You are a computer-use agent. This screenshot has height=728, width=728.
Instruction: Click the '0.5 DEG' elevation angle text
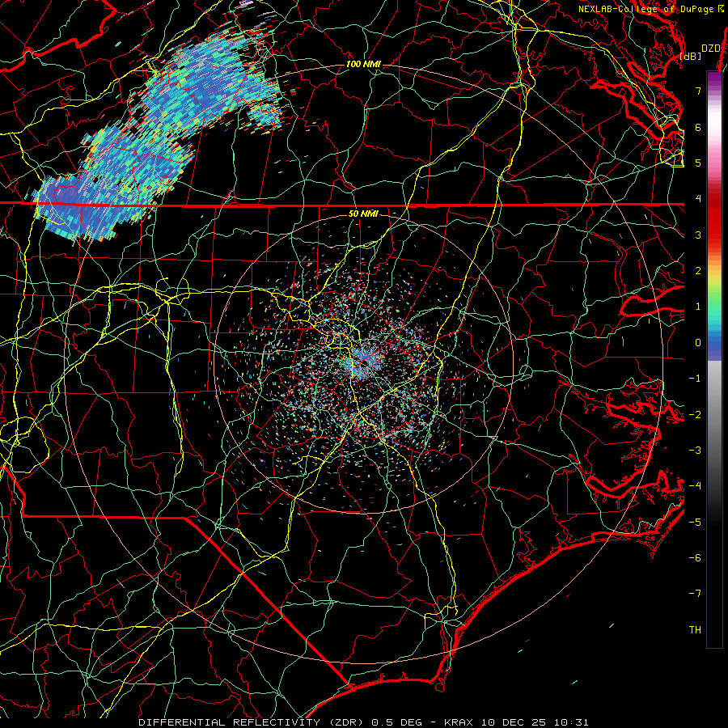(396, 722)
